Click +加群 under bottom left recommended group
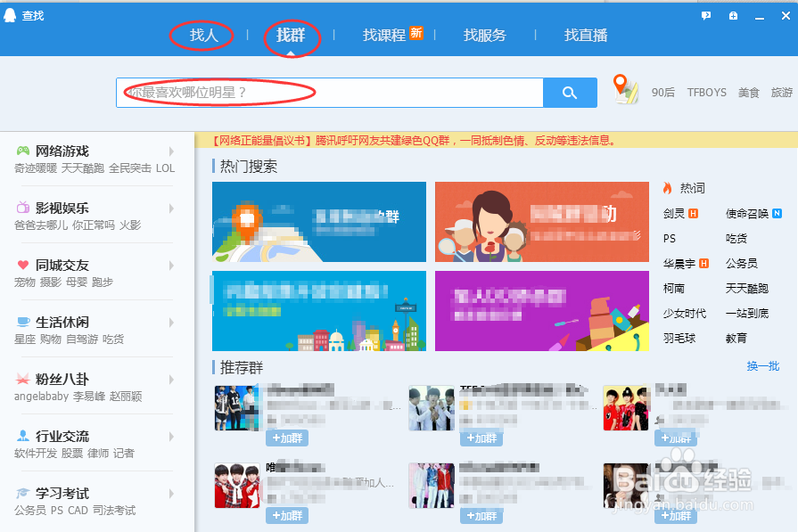 click(287, 516)
